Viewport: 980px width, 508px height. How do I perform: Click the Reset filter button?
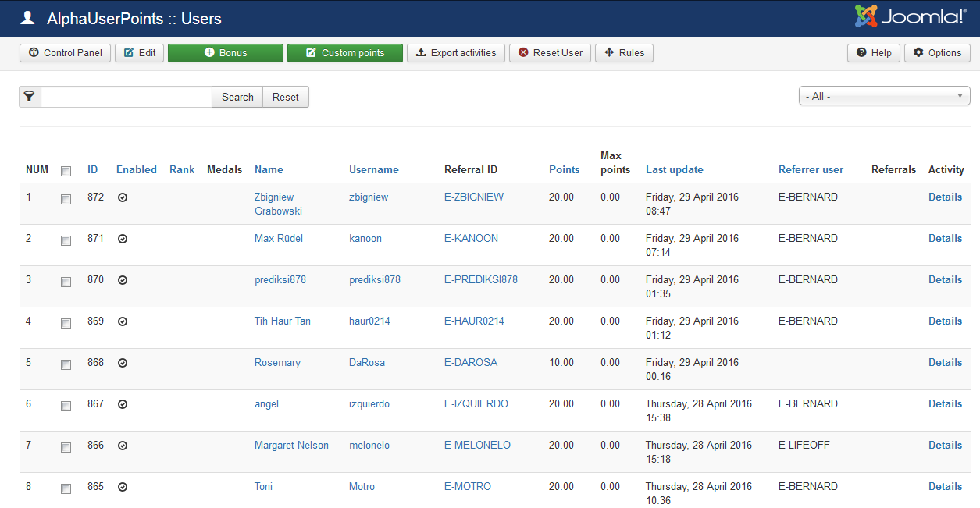[x=286, y=97]
